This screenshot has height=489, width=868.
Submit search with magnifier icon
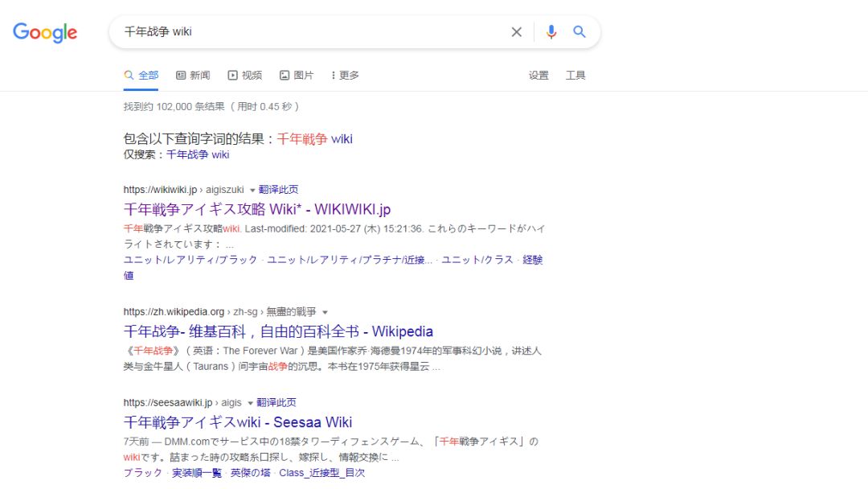coord(579,31)
